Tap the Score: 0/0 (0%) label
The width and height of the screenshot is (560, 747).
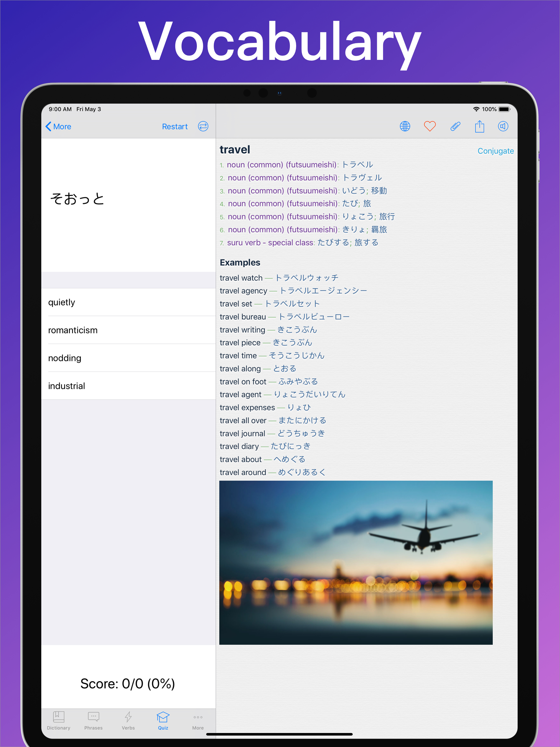coord(128,684)
